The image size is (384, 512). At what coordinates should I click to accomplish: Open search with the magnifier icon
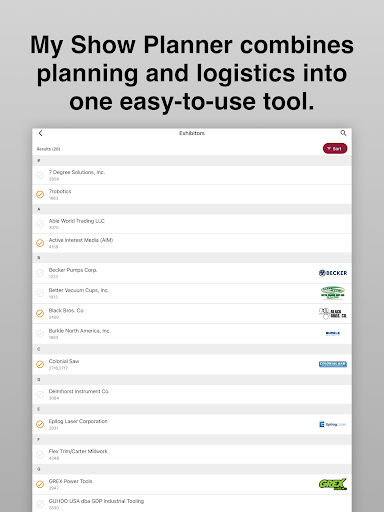click(x=343, y=133)
